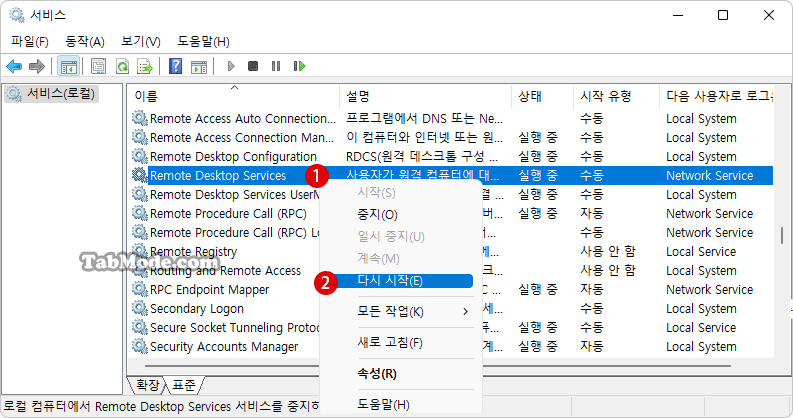
Task: Choose 도움말(H) in the context menu
Action: 383,404
